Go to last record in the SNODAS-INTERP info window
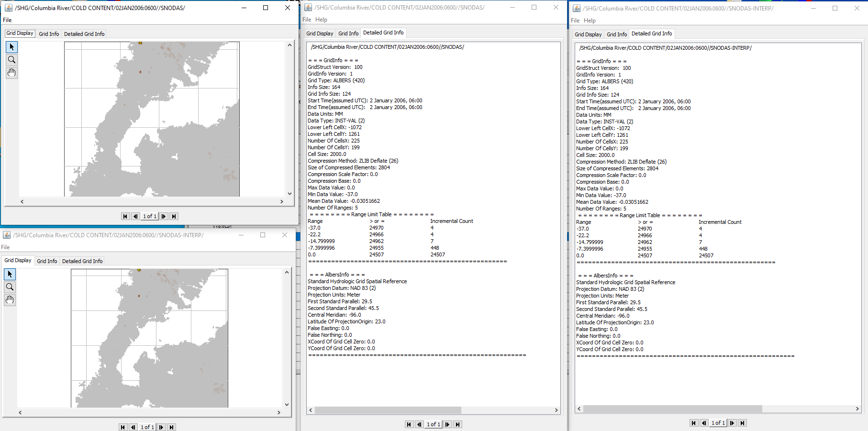This screenshot has width=868, height=431. pyautogui.click(x=743, y=423)
